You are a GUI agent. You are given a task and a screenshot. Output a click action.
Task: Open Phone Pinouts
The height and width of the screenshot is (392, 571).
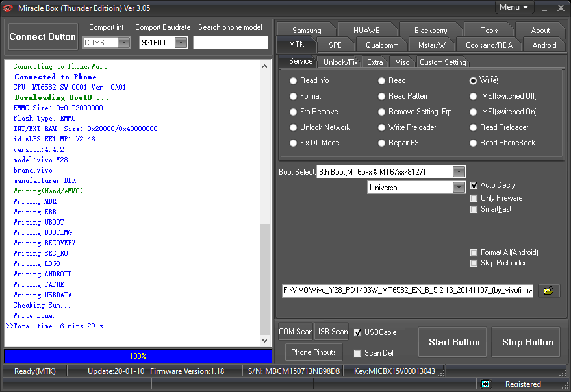[x=314, y=352]
